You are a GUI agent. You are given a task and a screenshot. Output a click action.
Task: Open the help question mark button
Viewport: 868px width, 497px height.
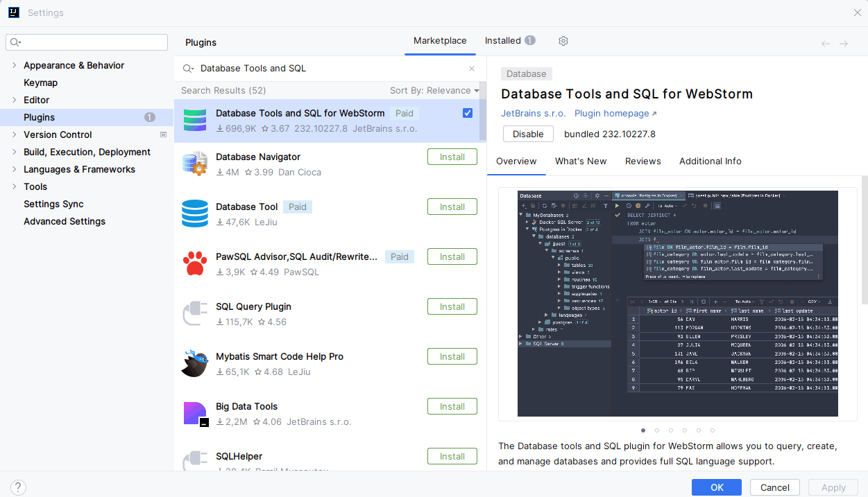(x=19, y=487)
